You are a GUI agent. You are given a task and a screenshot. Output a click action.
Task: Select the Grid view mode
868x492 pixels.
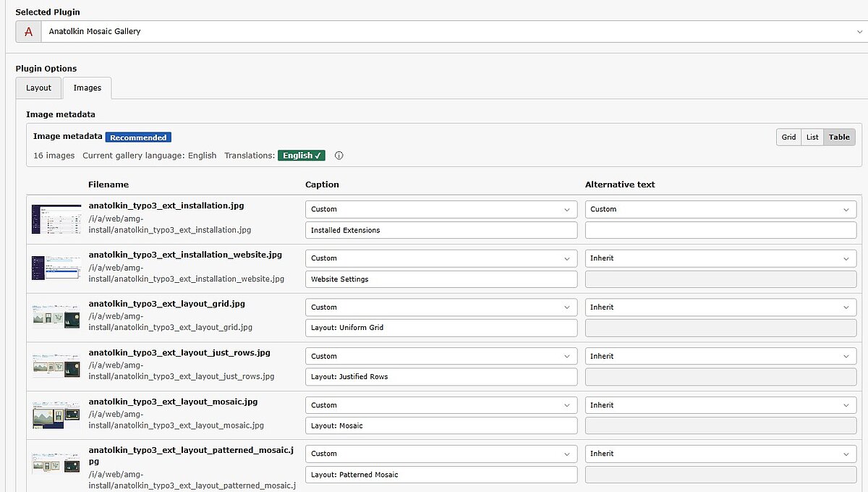pyautogui.click(x=788, y=137)
